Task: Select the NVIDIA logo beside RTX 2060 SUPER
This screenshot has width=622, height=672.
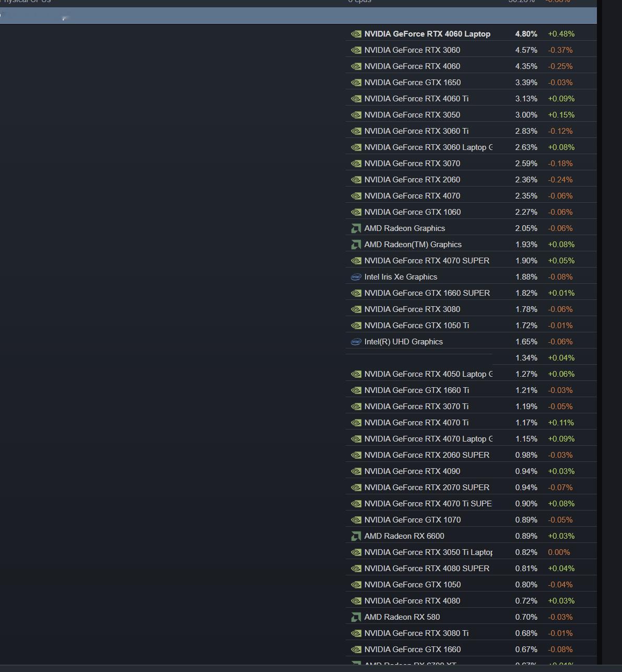Action: [356, 455]
